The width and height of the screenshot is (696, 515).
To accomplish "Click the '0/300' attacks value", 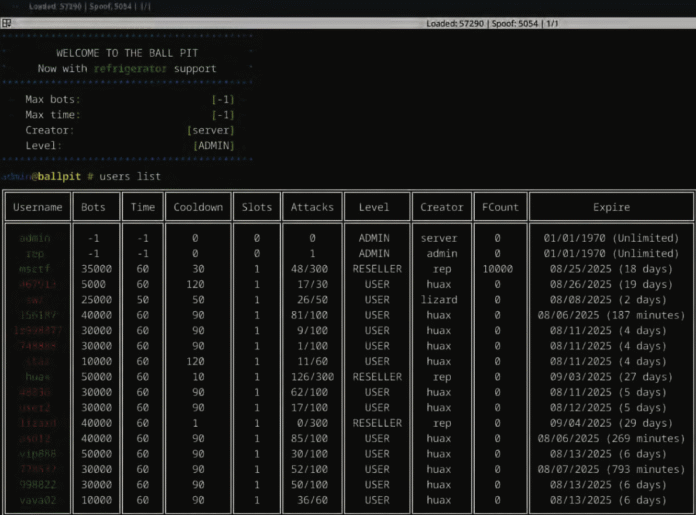I will [312, 423].
